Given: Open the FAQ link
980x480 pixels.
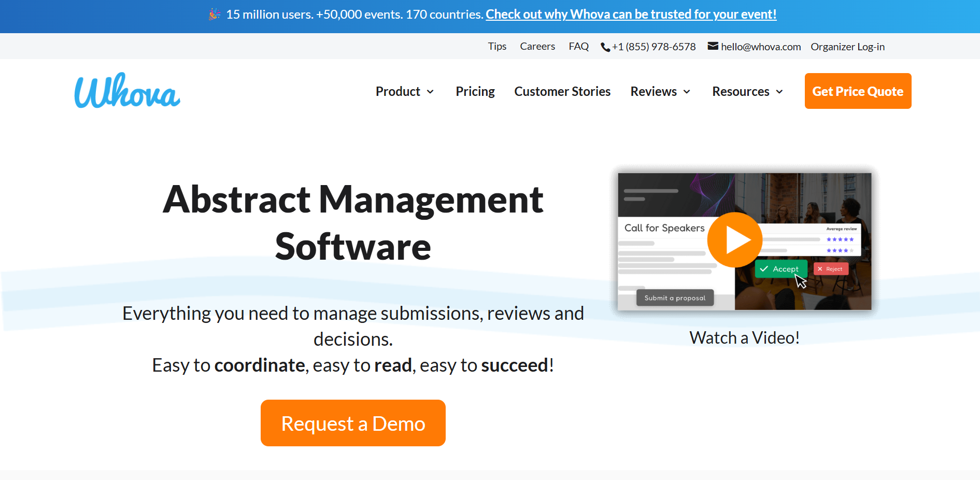Looking at the screenshot, I should point(578,47).
